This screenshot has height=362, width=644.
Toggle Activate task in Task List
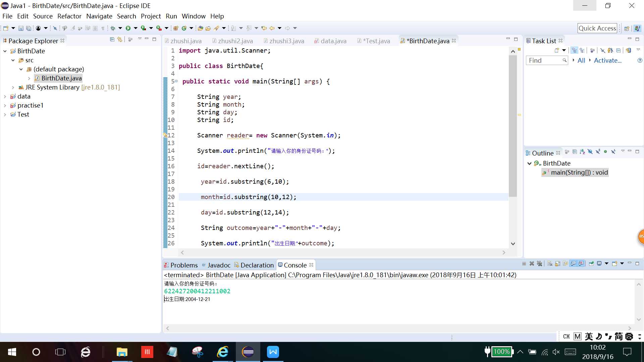[x=608, y=61]
